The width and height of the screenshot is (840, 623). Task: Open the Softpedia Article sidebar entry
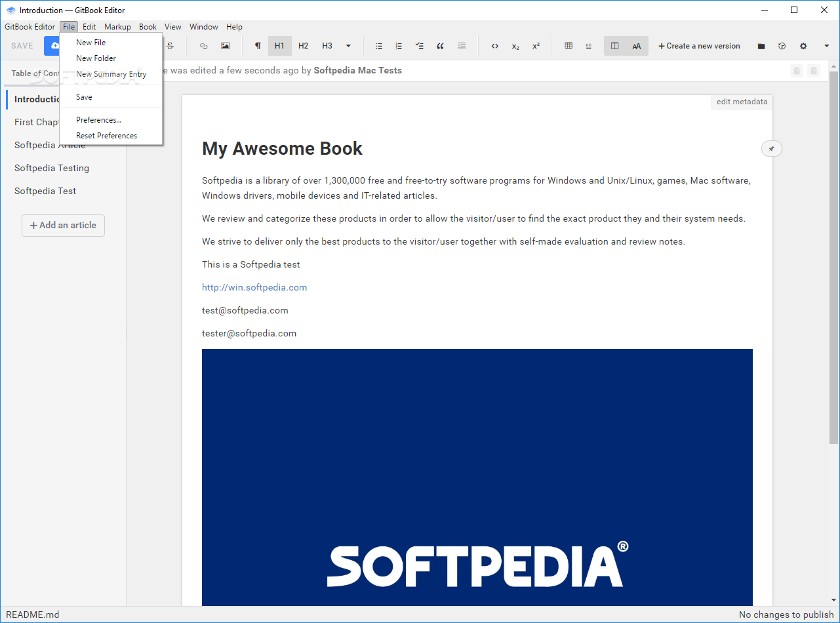click(x=50, y=145)
